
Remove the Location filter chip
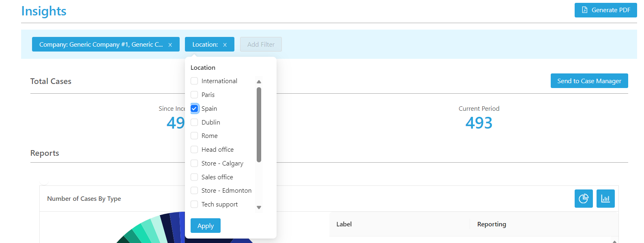tap(225, 45)
